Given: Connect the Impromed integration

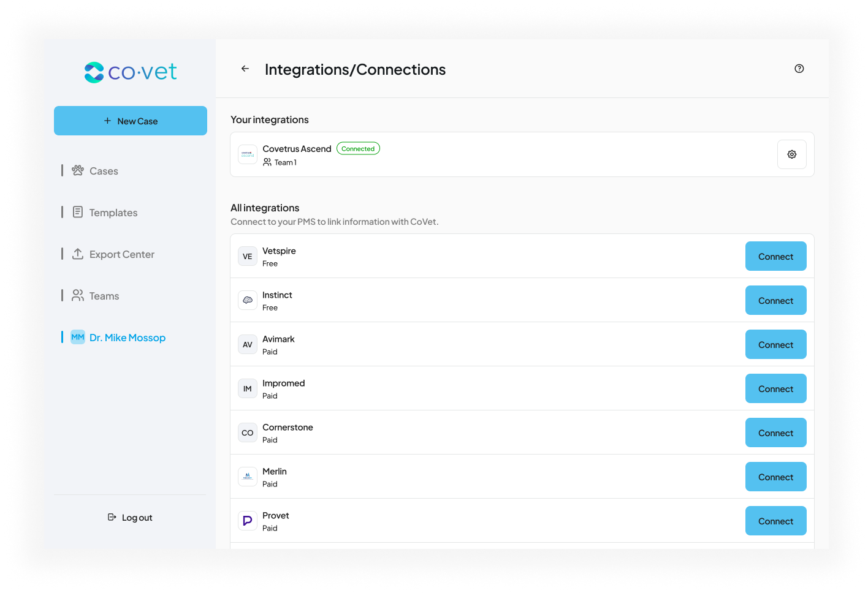Looking at the screenshot, I should pyautogui.click(x=776, y=388).
